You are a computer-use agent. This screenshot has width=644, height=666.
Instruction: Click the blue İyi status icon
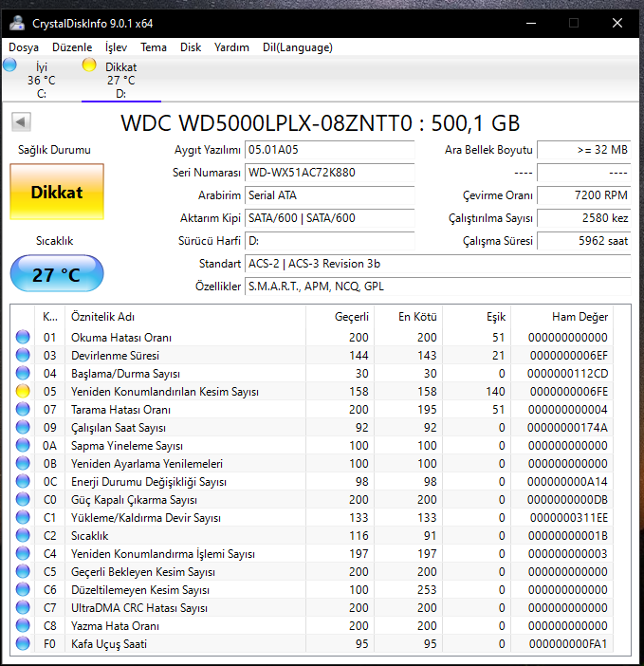[x=9, y=65]
